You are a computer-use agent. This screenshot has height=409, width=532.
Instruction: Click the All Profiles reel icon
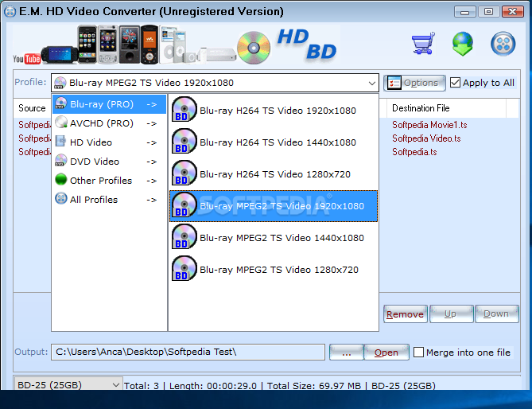[61, 198]
